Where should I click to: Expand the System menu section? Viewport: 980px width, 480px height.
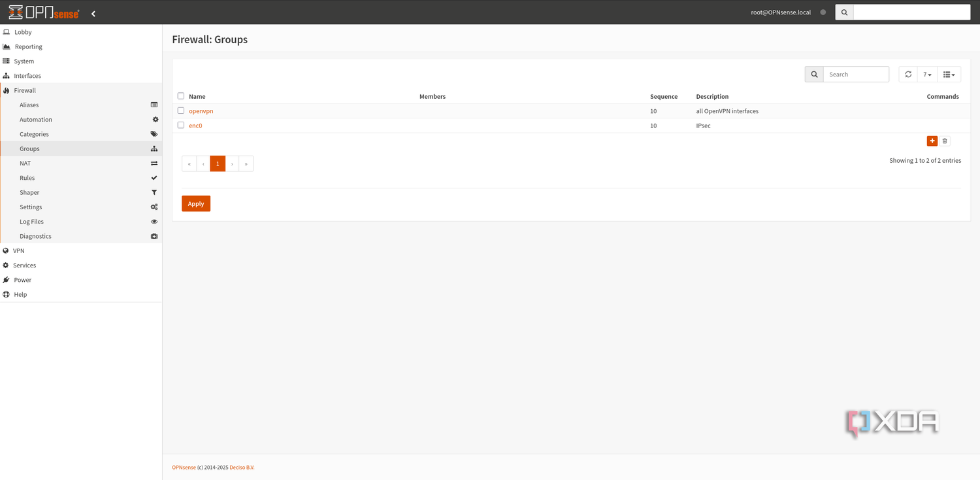click(81, 61)
